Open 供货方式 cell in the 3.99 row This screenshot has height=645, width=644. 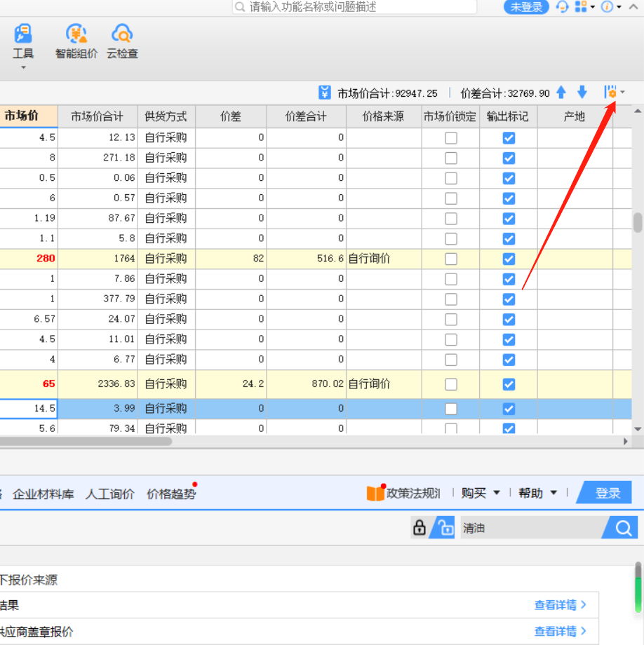tap(166, 409)
